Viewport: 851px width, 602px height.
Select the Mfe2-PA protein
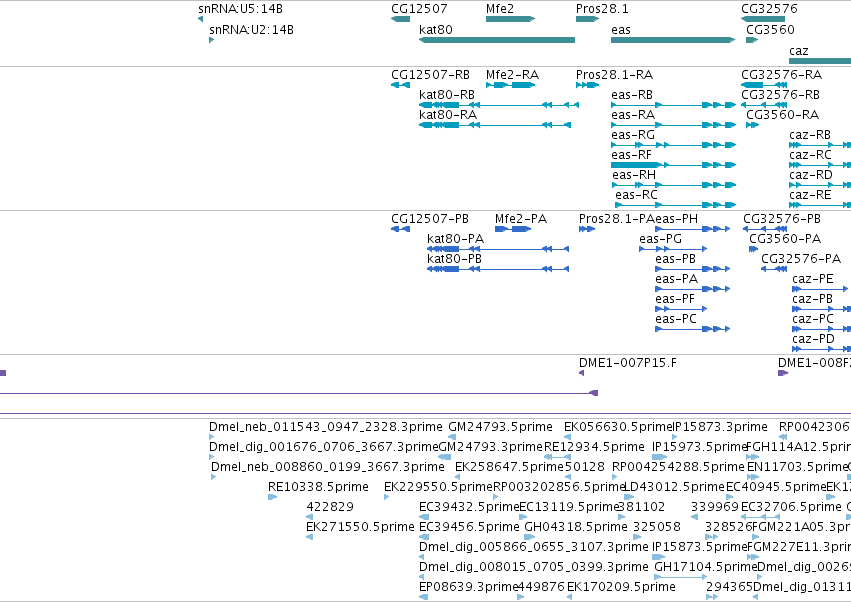[x=513, y=229]
